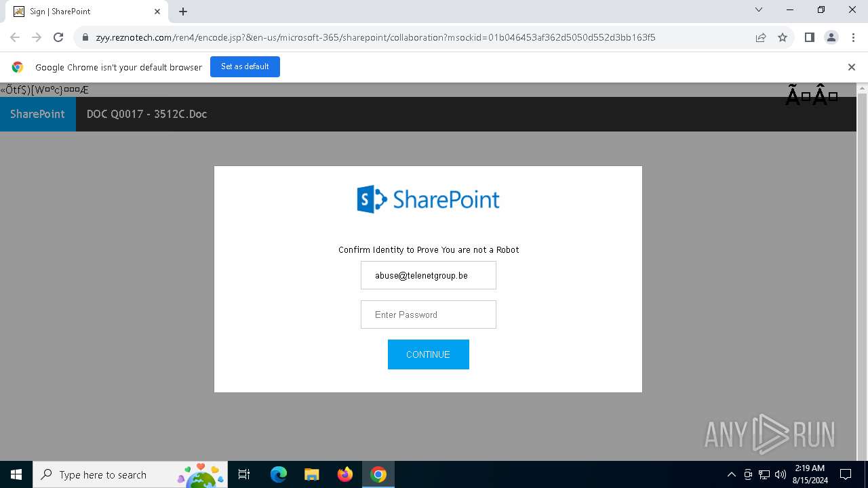Click the CONTINUE button

coord(428,354)
